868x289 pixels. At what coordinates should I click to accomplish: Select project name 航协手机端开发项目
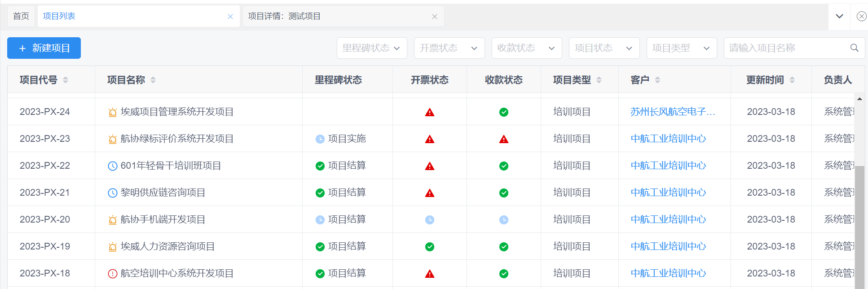(163, 219)
